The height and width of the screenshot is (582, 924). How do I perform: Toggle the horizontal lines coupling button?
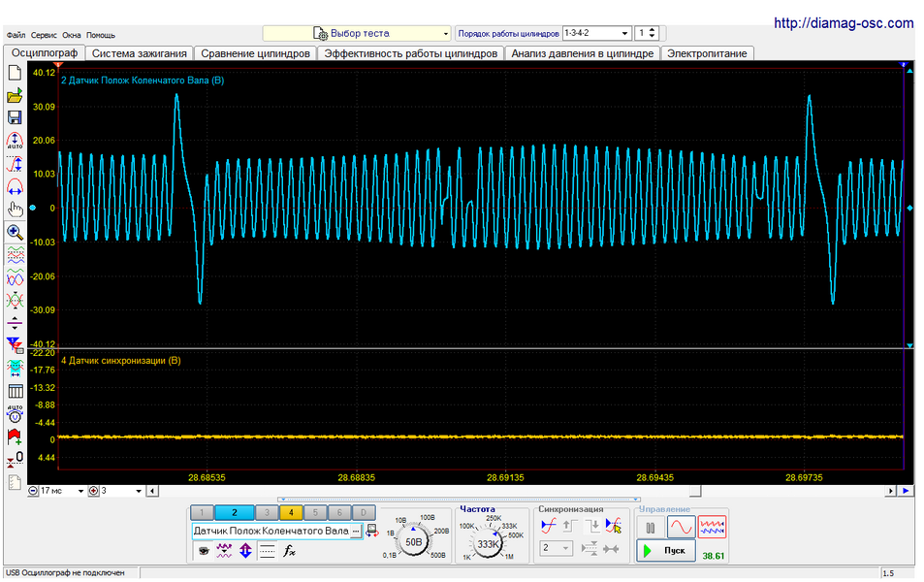point(267,551)
